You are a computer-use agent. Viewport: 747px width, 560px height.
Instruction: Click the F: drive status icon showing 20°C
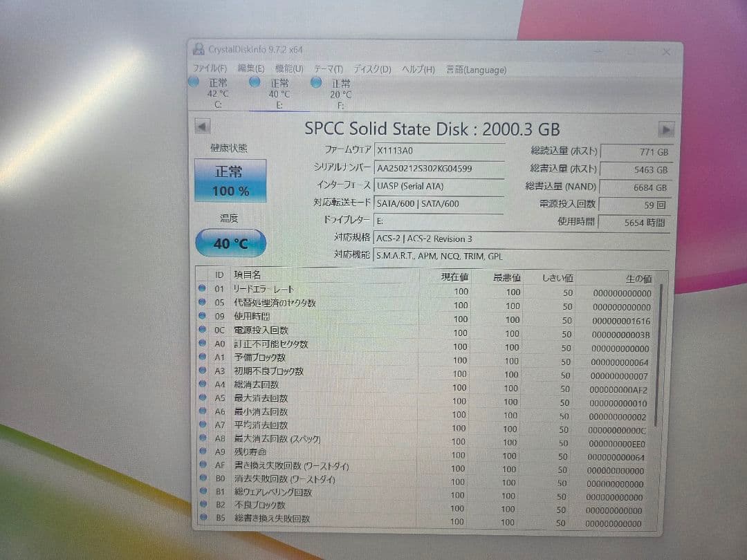coord(315,82)
